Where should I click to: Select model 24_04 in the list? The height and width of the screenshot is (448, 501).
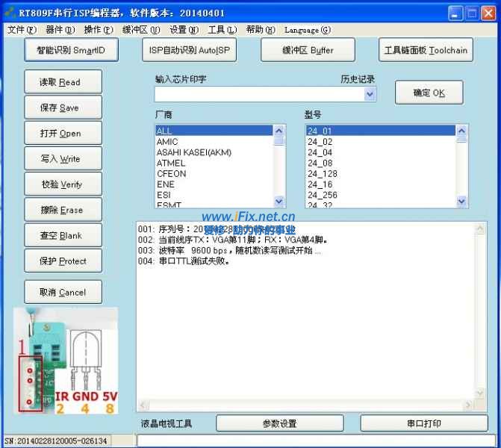381,152
